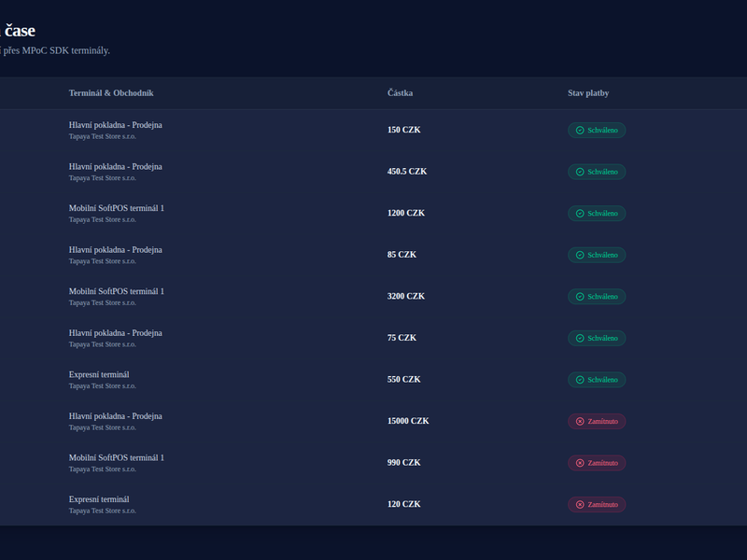Click Tapaya Test Store s.r.o. in 1200 CZK row

103,219
